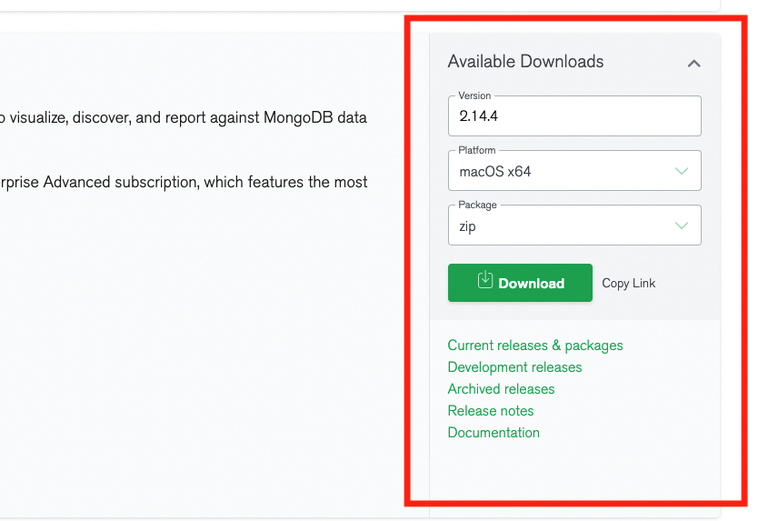This screenshot has width=768, height=521.
Task: Open the Package dropdown showing zip
Action: point(560,226)
